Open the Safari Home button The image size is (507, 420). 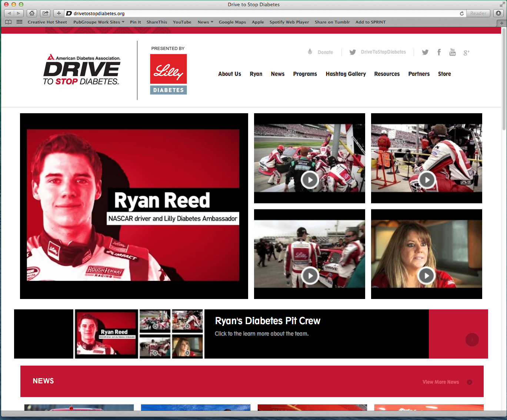pos(32,13)
